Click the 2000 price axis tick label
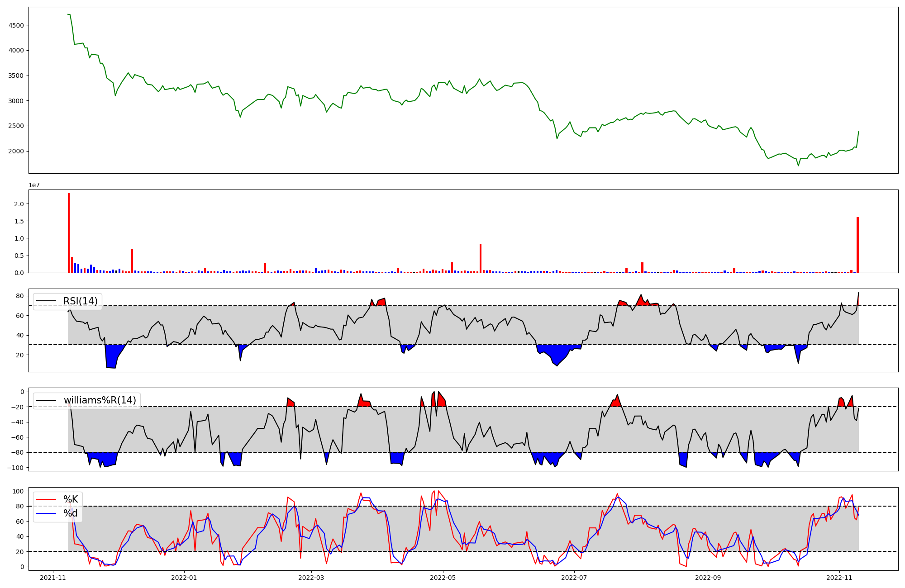 tap(16, 151)
